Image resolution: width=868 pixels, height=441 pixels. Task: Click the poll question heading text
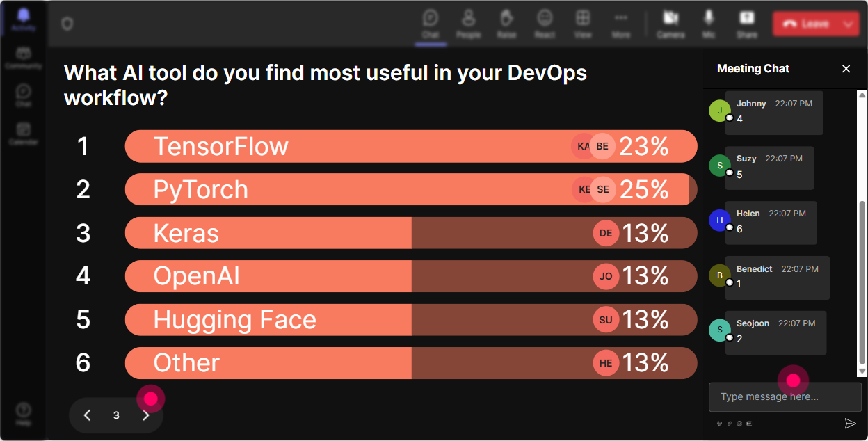pyautogui.click(x=325, y=85)
